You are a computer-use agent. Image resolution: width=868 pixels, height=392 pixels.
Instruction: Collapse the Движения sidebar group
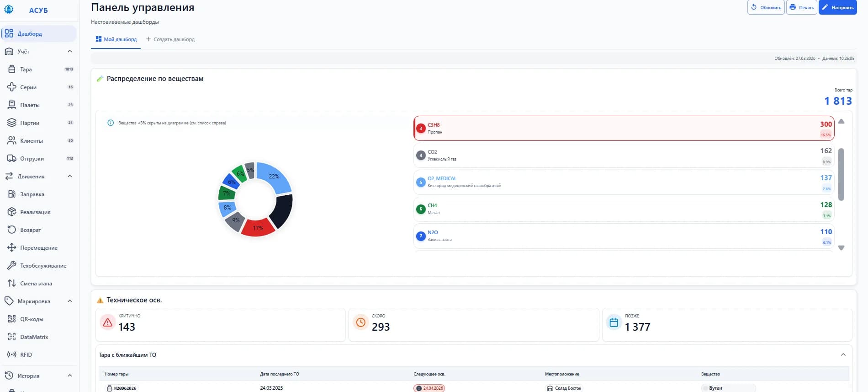[x=70, y=176]
